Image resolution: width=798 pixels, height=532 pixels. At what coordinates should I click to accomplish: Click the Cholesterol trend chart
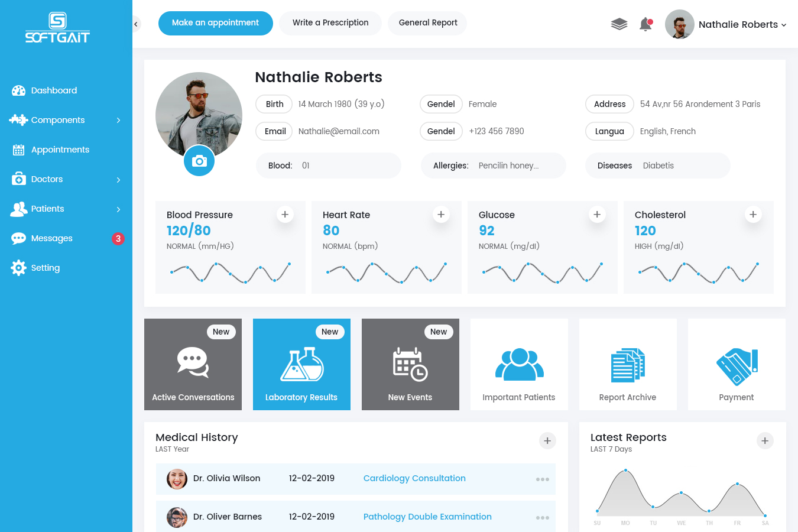coord(699,273)
